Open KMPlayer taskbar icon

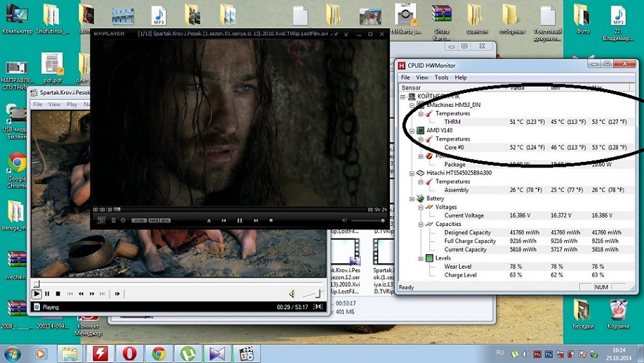point(217,353)
